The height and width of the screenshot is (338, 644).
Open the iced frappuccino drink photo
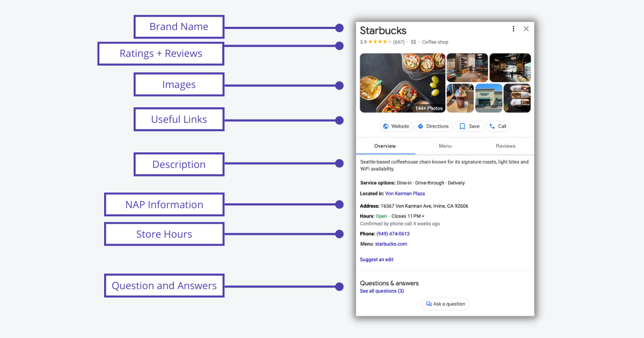(x=460, y=98)
